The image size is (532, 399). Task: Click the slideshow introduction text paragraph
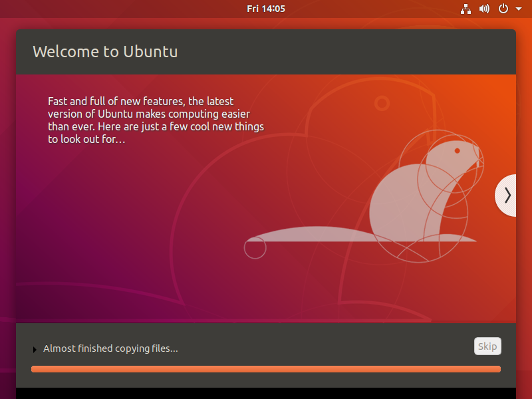point(156,120)
